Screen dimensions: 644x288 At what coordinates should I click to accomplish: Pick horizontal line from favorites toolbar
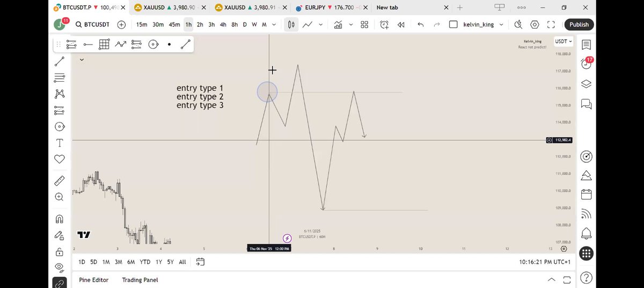click(88, 45)
